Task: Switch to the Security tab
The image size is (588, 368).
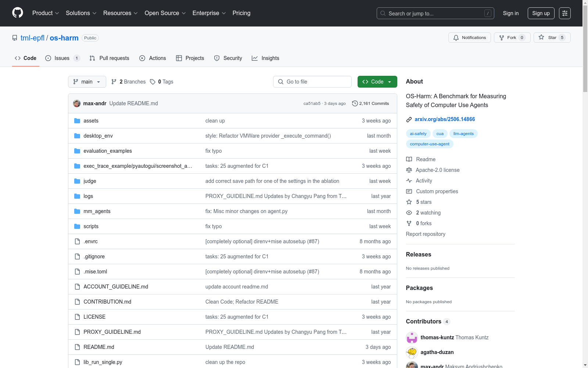Action: [x=228, y=58]
